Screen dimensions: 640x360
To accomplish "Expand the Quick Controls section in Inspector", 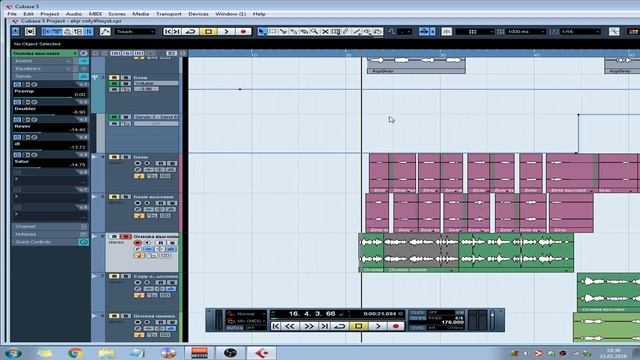I will click(x=50, y=242).
